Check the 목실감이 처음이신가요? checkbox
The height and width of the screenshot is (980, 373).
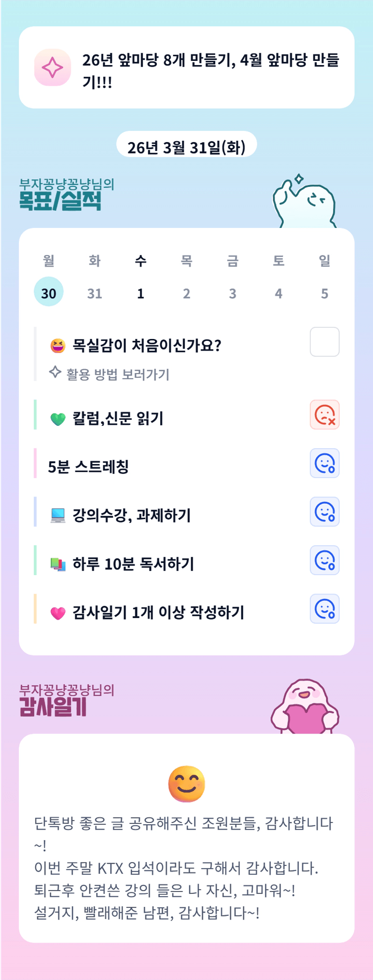[324, 342]
